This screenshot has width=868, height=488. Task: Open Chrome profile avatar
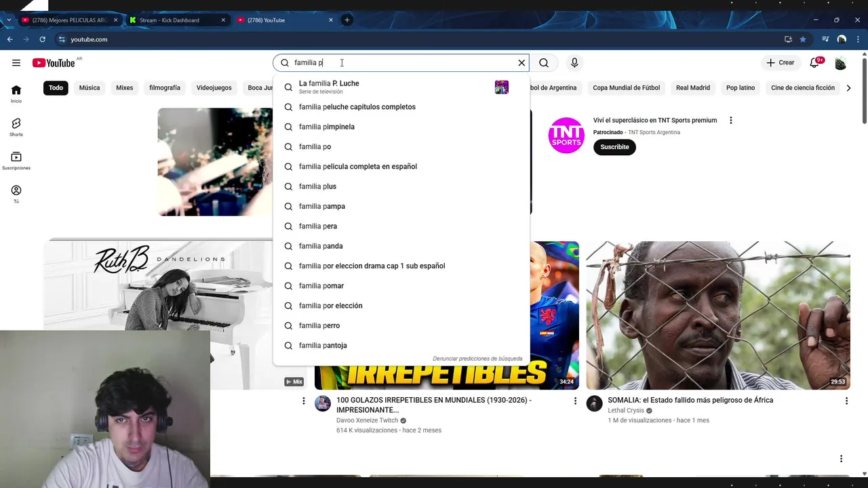click(x=842, y=39)
